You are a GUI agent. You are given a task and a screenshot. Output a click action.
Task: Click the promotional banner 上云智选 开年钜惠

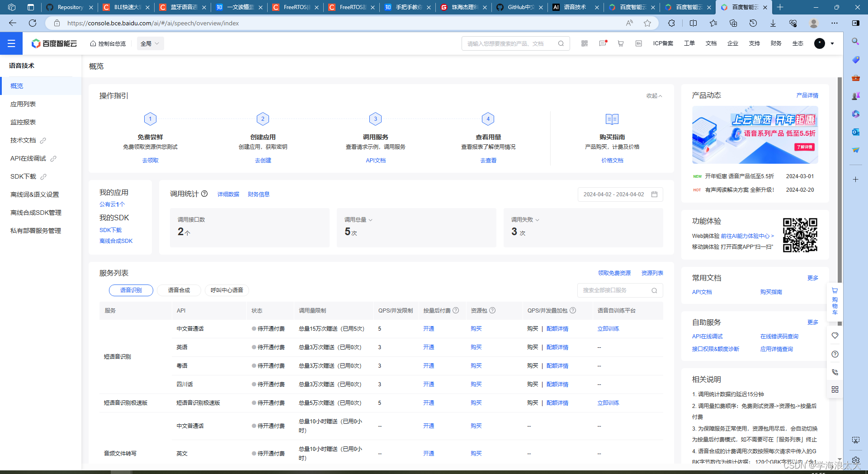[755, 135]
